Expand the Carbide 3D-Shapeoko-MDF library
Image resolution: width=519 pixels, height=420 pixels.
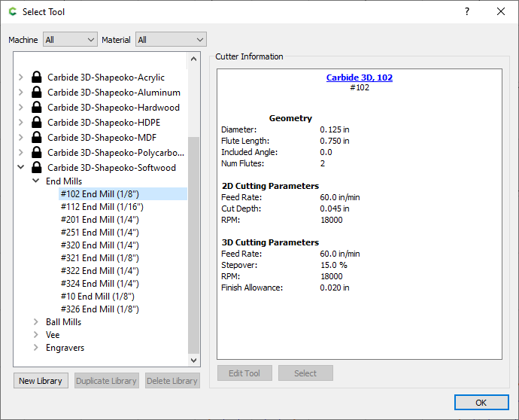(21, 138)
